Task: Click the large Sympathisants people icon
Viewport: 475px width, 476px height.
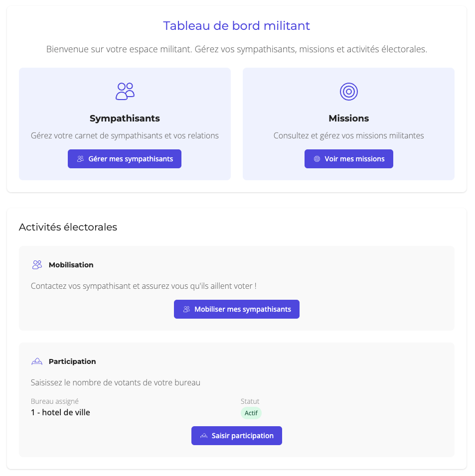Action: click(x=125, y=92)
